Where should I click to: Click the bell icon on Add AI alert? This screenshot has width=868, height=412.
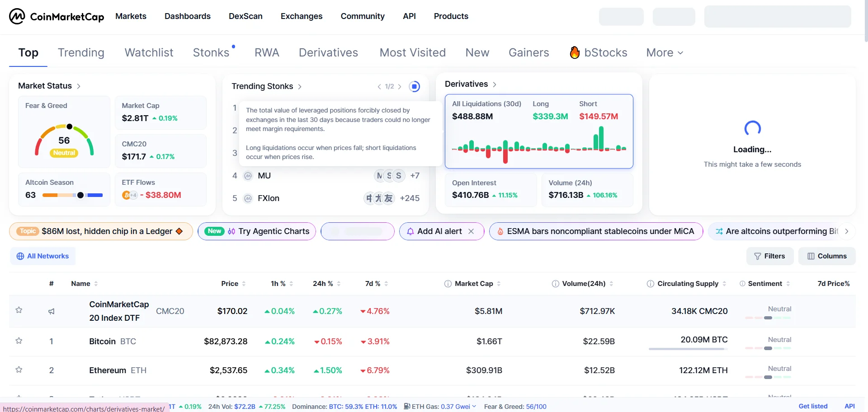coord(410,231)
